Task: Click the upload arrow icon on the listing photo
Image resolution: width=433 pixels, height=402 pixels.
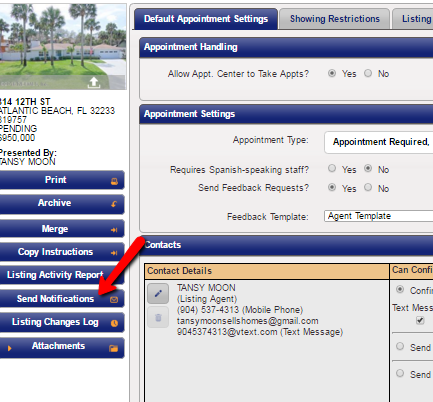Action: tap(94, 82)
